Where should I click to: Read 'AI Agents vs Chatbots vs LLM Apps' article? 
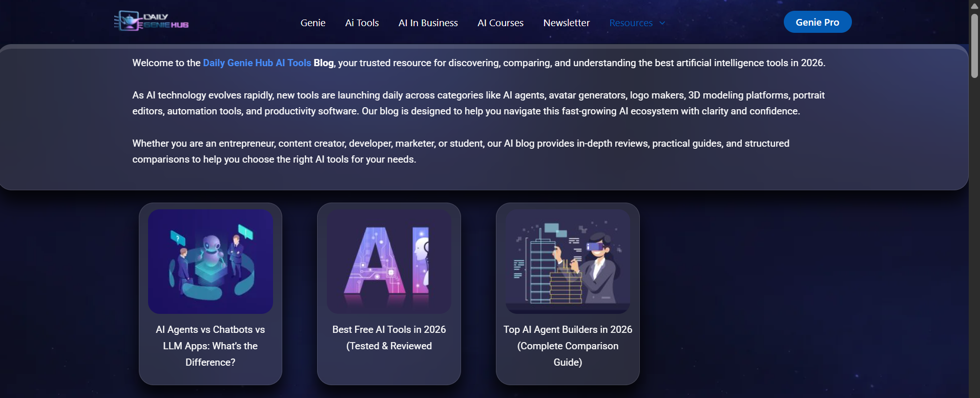click(x=211, y=346)
